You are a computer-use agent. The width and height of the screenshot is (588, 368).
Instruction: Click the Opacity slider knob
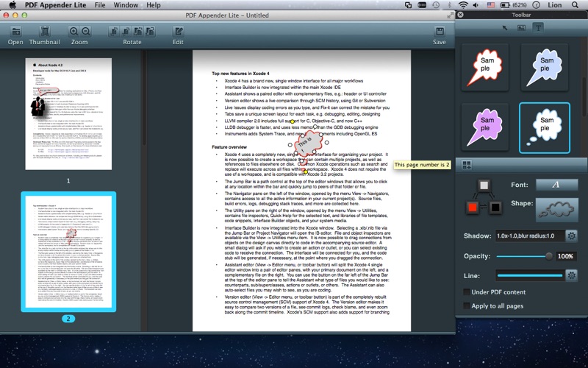point(549,256)
